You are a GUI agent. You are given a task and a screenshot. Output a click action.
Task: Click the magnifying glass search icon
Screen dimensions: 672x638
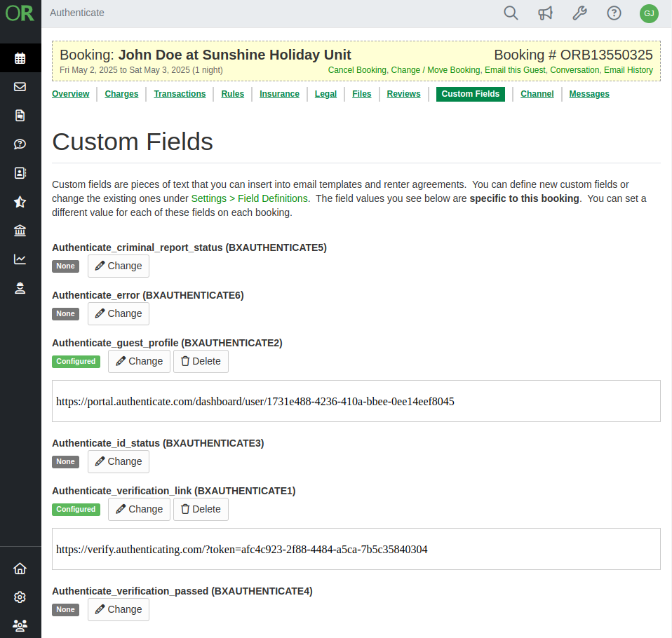pos(511,13)
